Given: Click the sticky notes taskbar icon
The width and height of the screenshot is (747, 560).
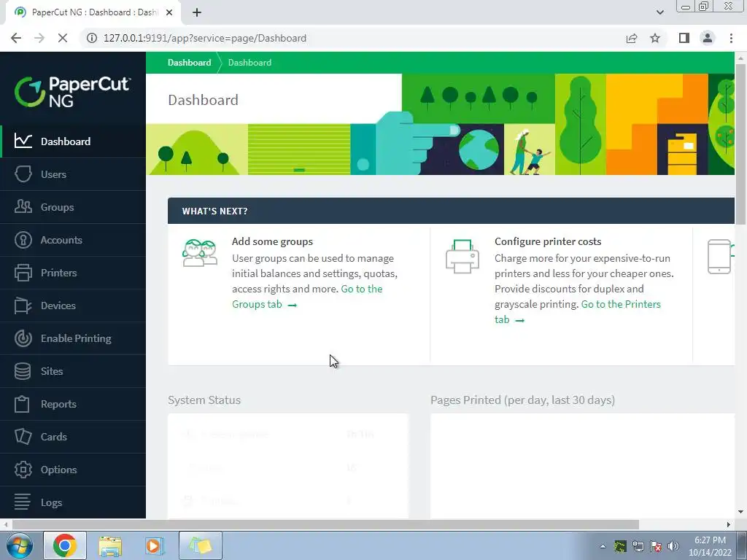Looking at the screenshot, I should point(201,545).
